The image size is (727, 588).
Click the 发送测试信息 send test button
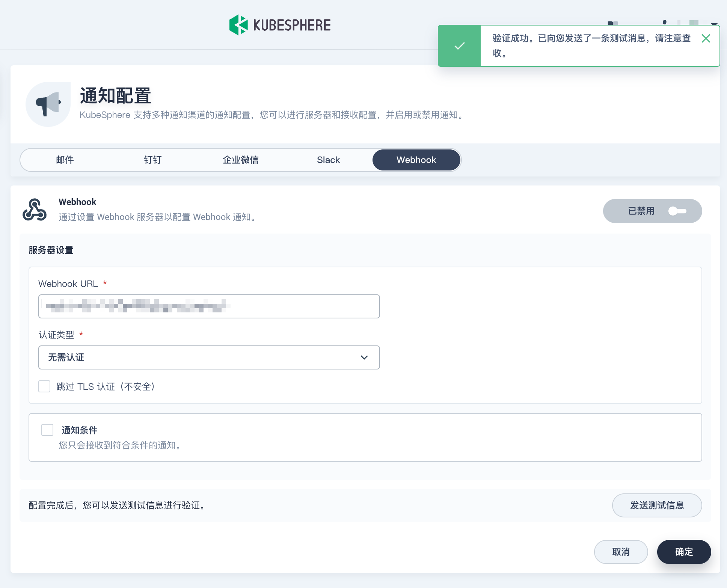pos(657,505)
